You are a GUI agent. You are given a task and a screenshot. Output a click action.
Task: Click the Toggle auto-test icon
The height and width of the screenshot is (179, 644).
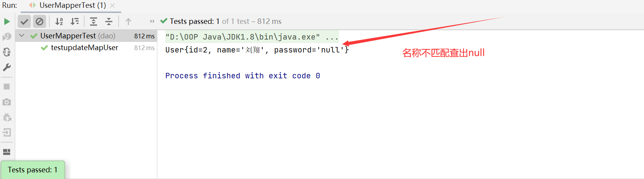point(7,52)
